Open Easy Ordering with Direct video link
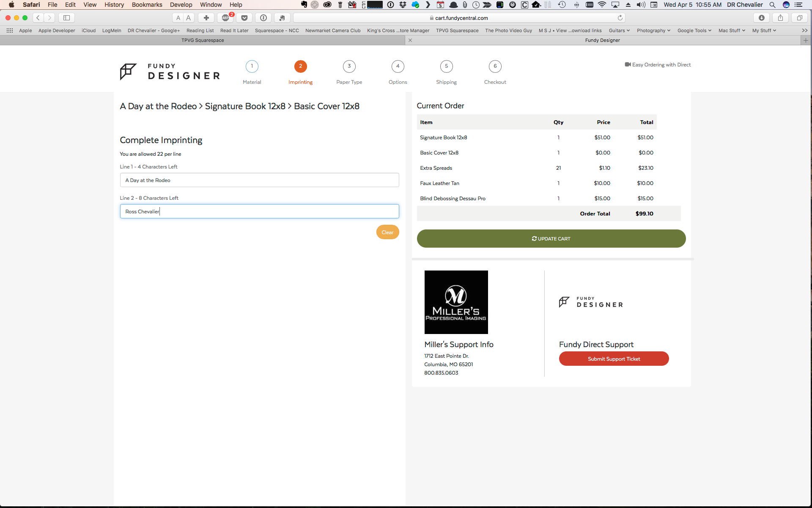 tap(658, 65)
